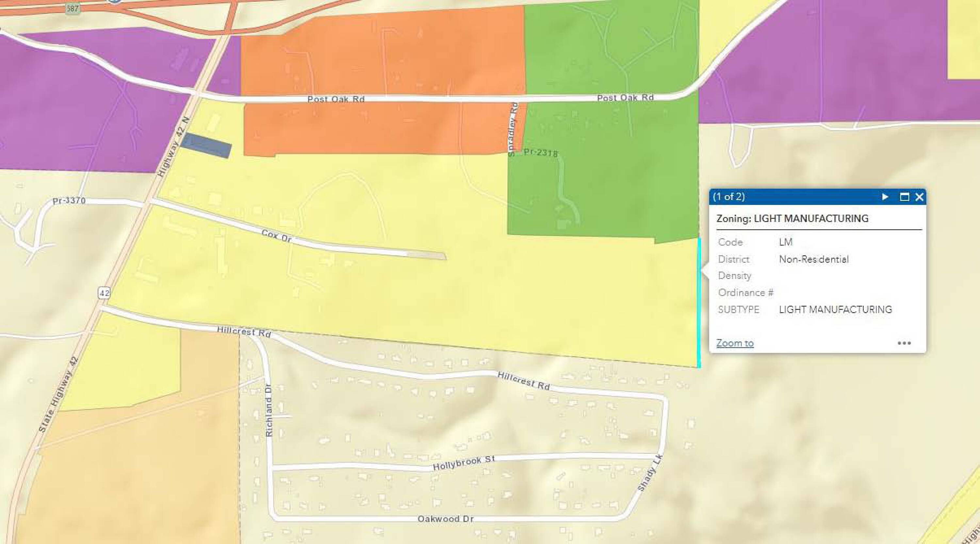
Task: Click the 587 route shield
Action: pyautogui.click(x=72, y=8)
